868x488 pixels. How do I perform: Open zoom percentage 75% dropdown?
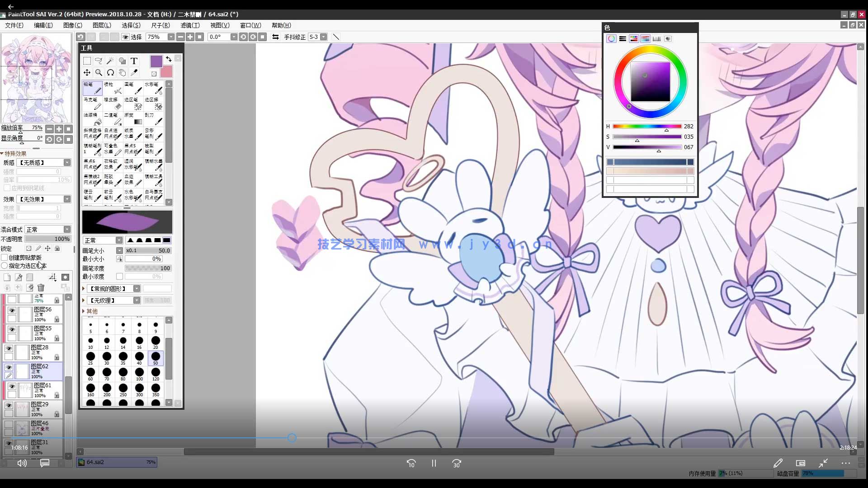click(171, 37)
